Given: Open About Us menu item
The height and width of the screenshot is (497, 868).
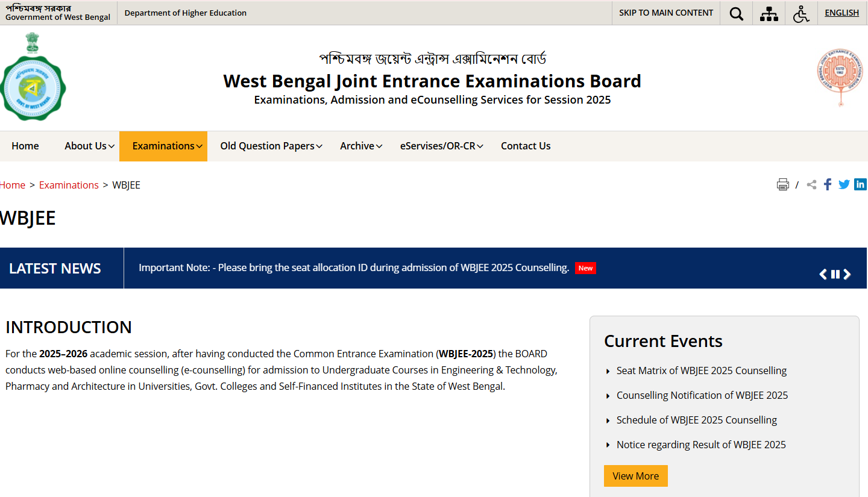Looking at the screenshot, I should [86, 146].
